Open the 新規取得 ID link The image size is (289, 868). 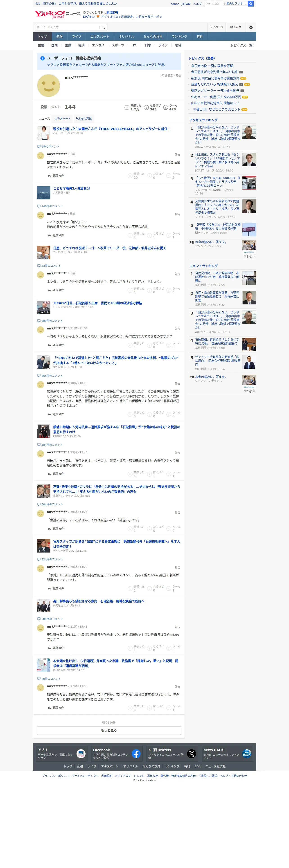[x=112, y=12]
